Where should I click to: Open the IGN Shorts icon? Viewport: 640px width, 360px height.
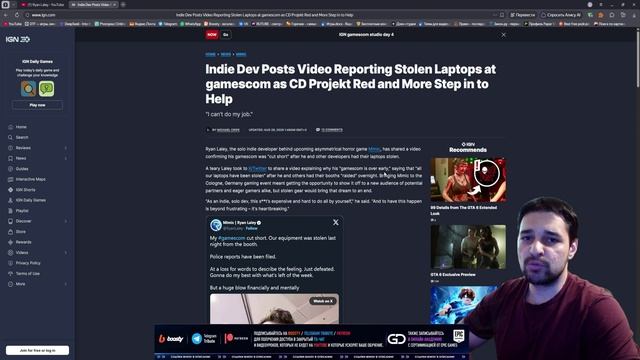pos(10,190)
